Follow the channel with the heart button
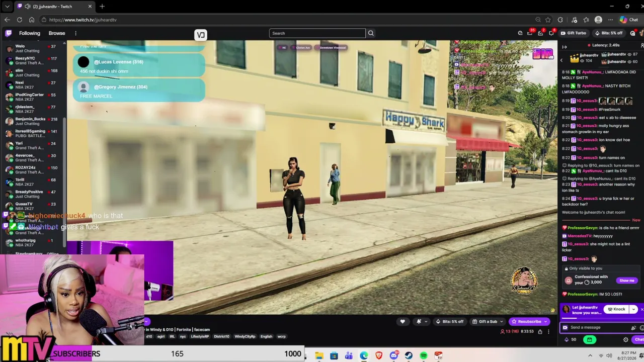This screenshot has width=644, height=362. click(x=403, y=322)
